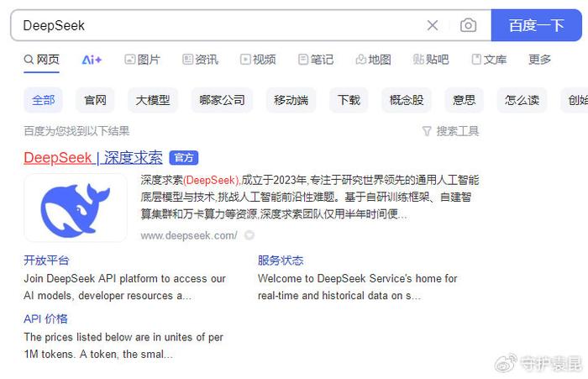Switch to the 图片 tab
588x379 pixels.
click(x=143, y=60)
